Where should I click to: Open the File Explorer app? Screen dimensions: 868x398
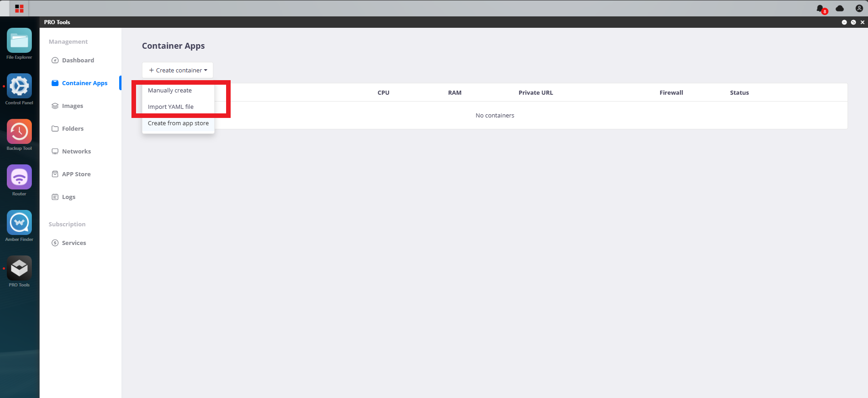19,41
